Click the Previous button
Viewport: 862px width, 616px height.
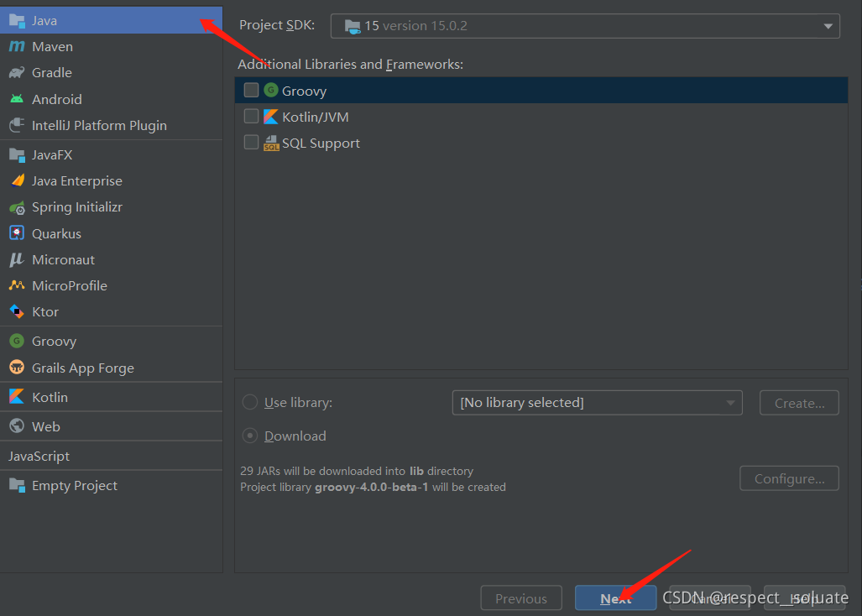[521, 598]
